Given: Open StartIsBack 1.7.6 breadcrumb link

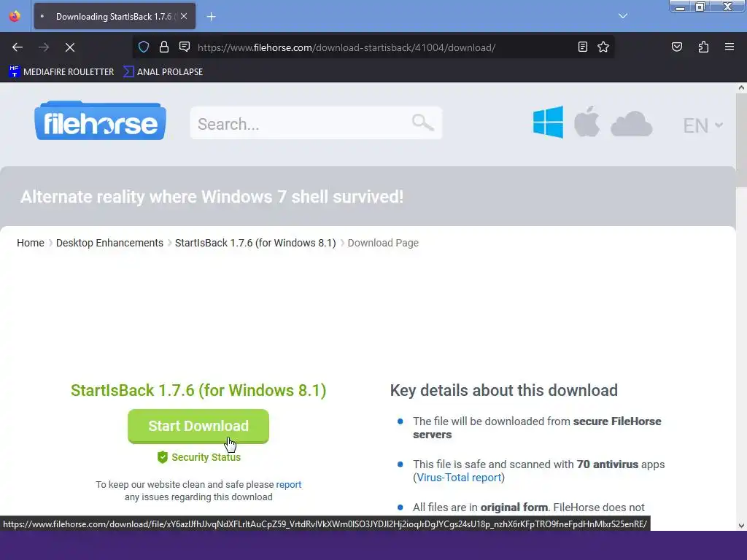Looking at the screenshot, I should tap(255, 243).
